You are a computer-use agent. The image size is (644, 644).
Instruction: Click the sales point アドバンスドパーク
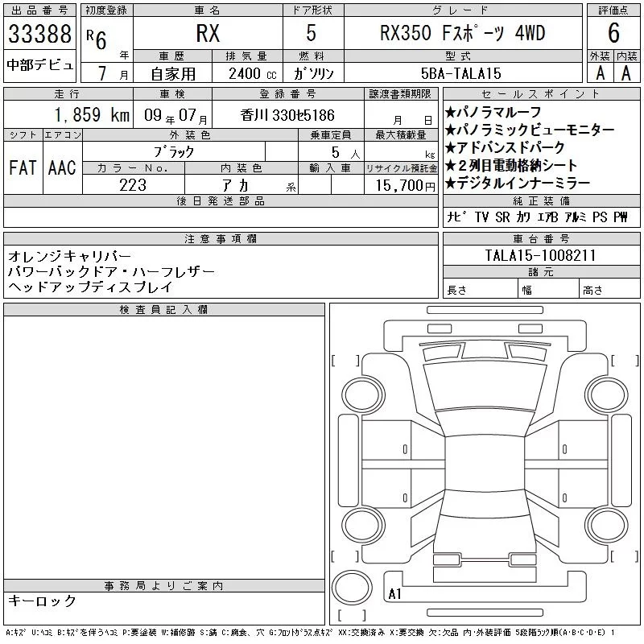point(505,147)
